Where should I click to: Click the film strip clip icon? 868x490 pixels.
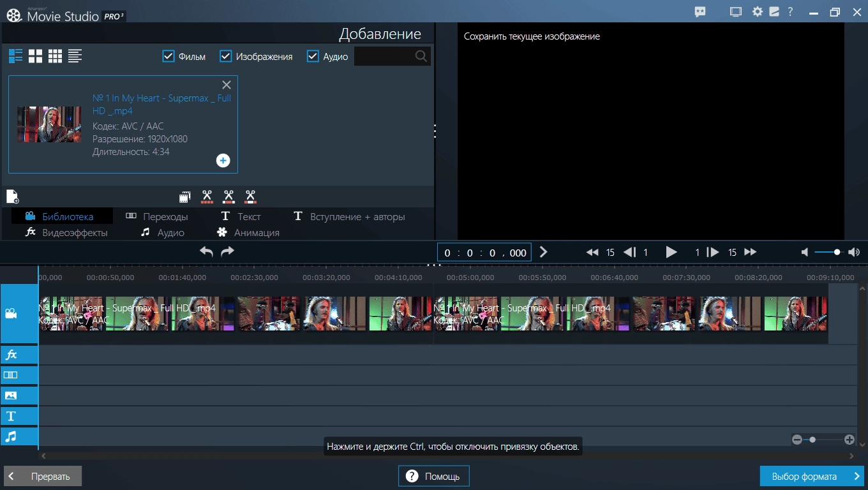click(x=185, y=197)
